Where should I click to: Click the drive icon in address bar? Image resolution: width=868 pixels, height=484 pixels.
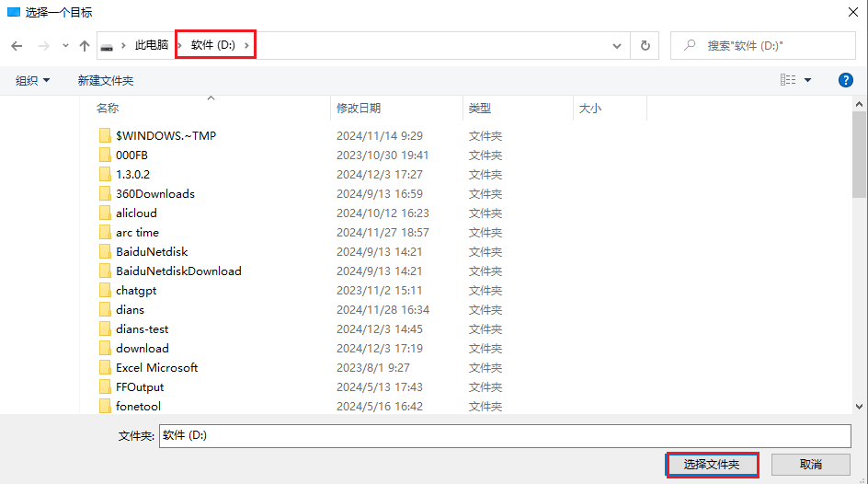click(x=107, y=47)
